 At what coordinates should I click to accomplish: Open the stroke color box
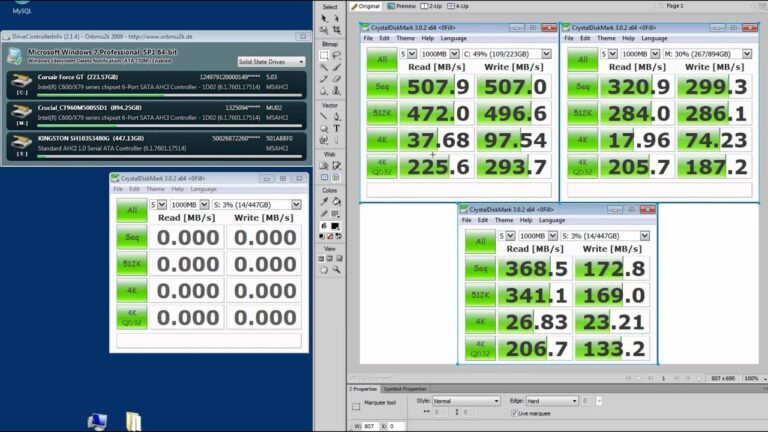click(336, 214)
